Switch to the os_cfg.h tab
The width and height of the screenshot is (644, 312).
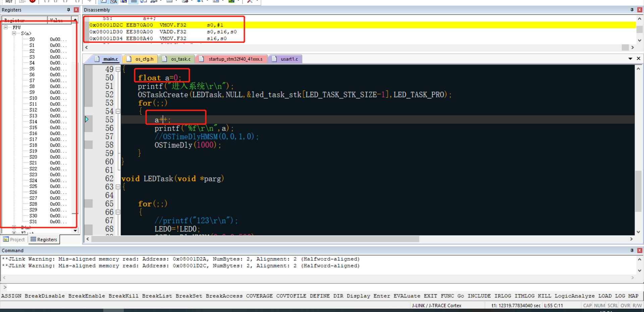point(144,59)
